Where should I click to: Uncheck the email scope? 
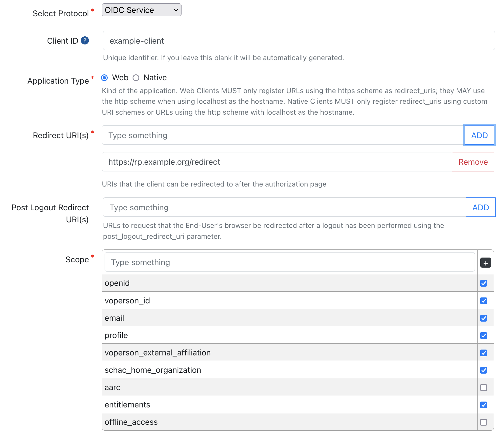pyautogui.click(x=484, y=318)
